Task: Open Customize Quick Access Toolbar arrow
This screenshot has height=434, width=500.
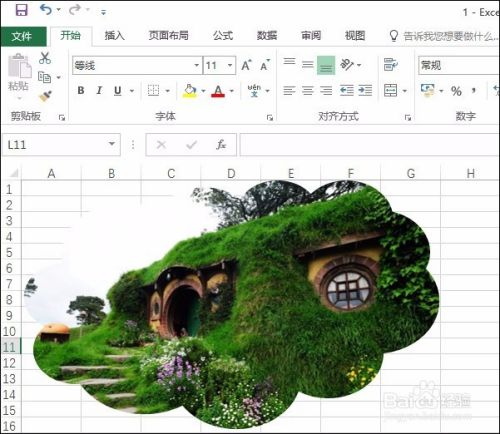Action: point(103,12)
